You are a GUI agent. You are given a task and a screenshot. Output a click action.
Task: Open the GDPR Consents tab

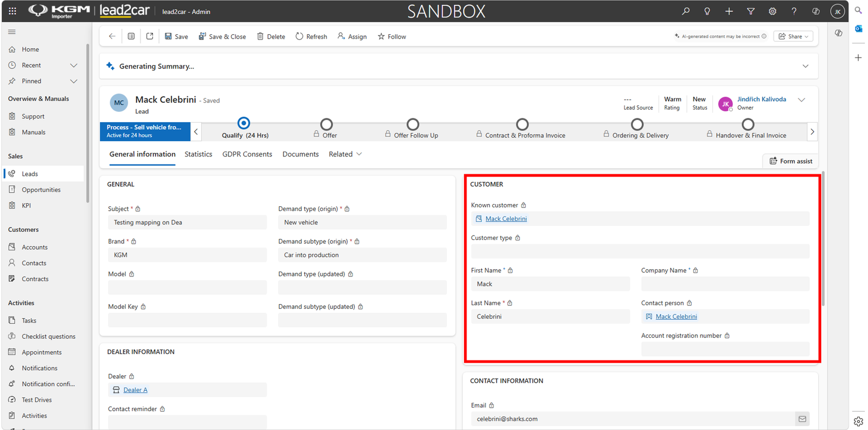[247, 154]
